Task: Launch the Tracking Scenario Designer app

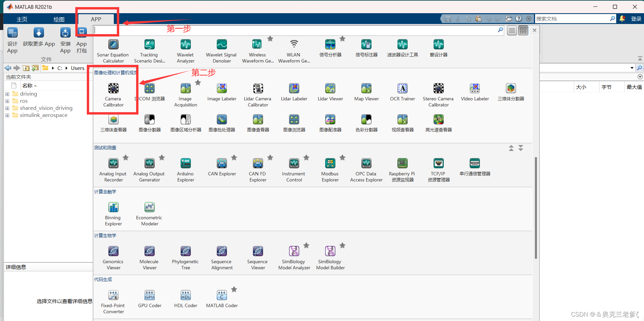Action: click(x=149, y=51)
